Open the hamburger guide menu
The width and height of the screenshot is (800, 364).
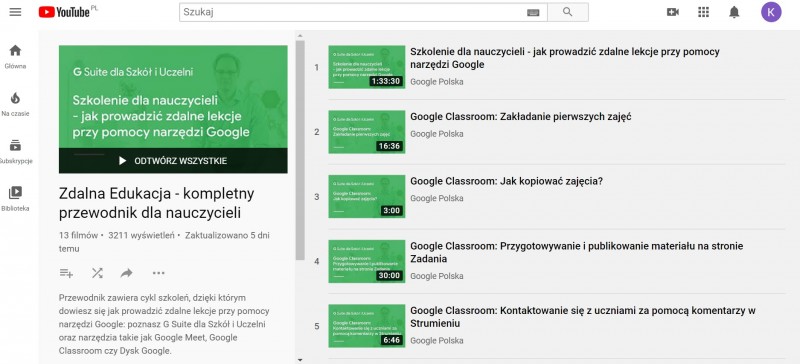click(15, 12)
